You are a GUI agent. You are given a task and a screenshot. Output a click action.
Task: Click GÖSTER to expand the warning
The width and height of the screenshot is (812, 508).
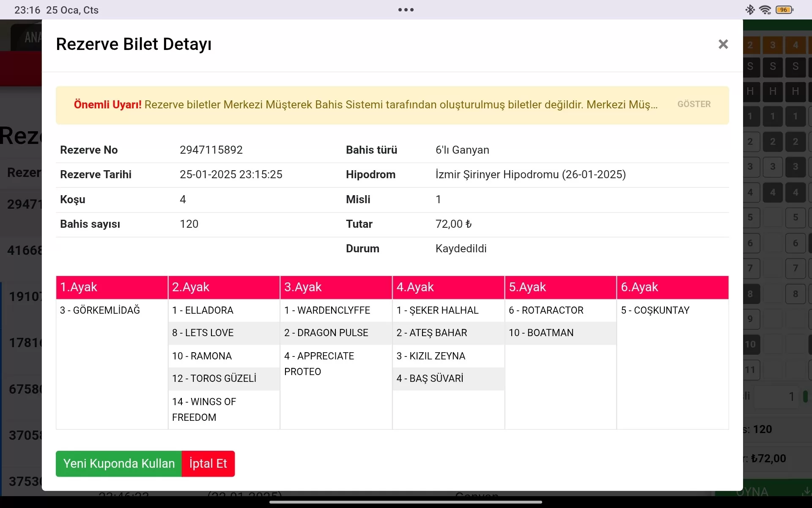click(694, 104)
